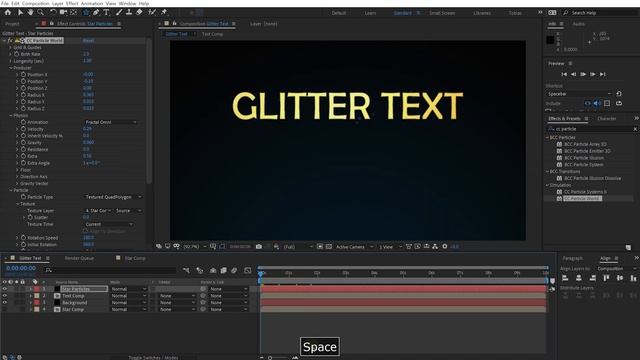Select the Roto Brush tool
This screenshot has width=640, height=360.
click(152, 13)
